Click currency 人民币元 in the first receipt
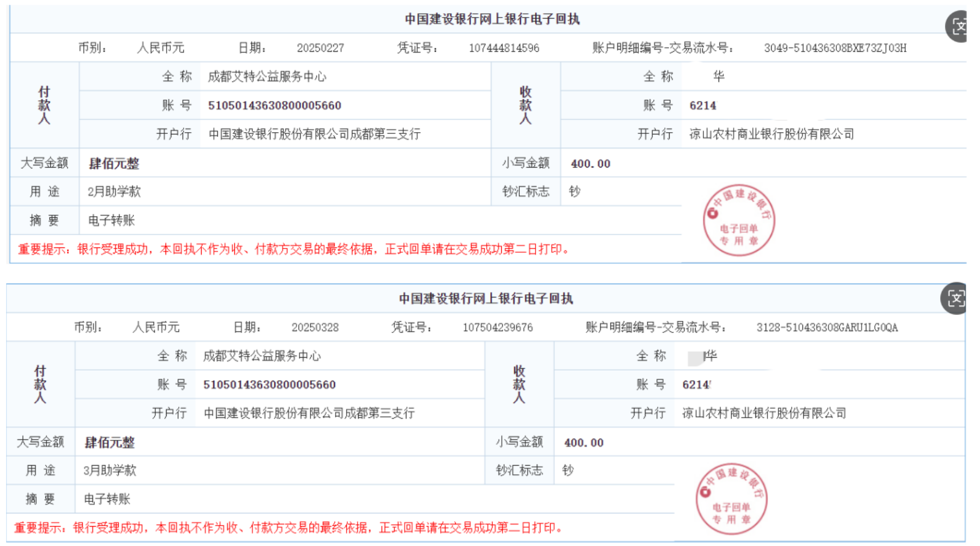The height and width of the screenshot is (546, 980). [161, 48]
